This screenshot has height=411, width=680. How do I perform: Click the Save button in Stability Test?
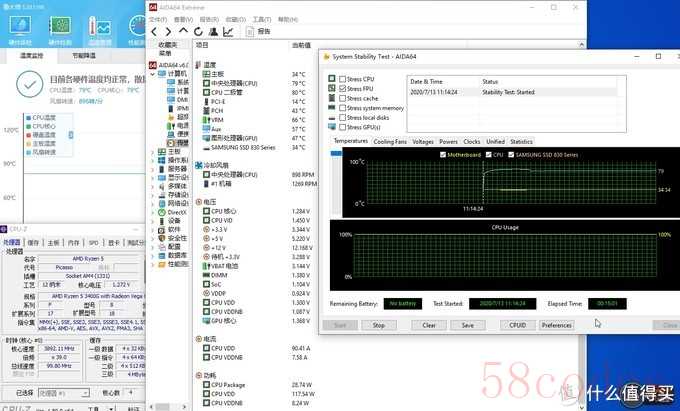point(468,325)
